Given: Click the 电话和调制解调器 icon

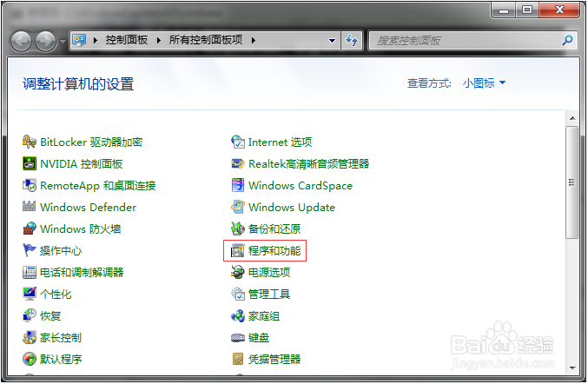Looking at the screenshot, I should click(30, 272).
